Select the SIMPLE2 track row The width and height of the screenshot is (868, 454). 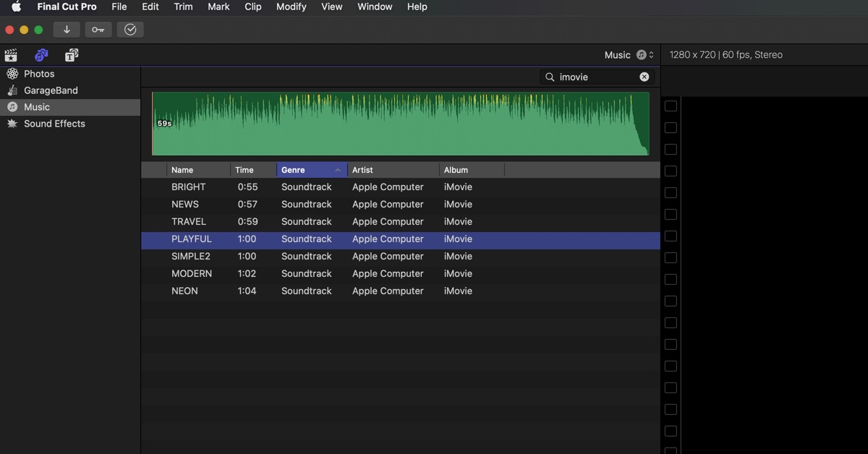[x=401, y=256]
